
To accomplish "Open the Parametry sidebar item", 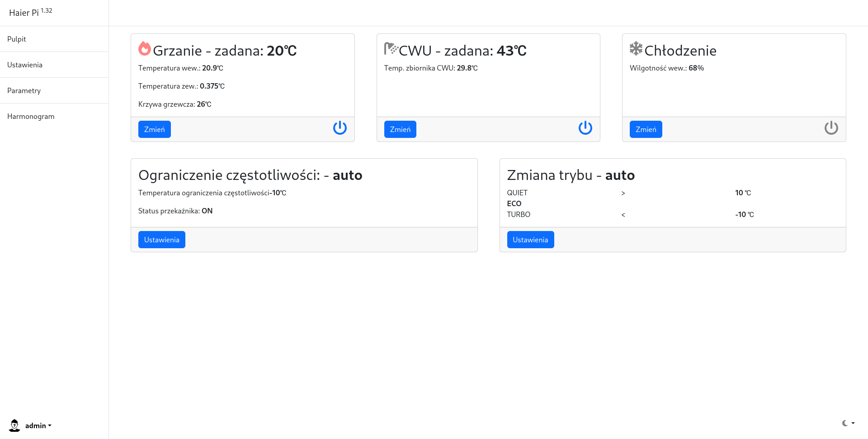I will pos(24,90).
